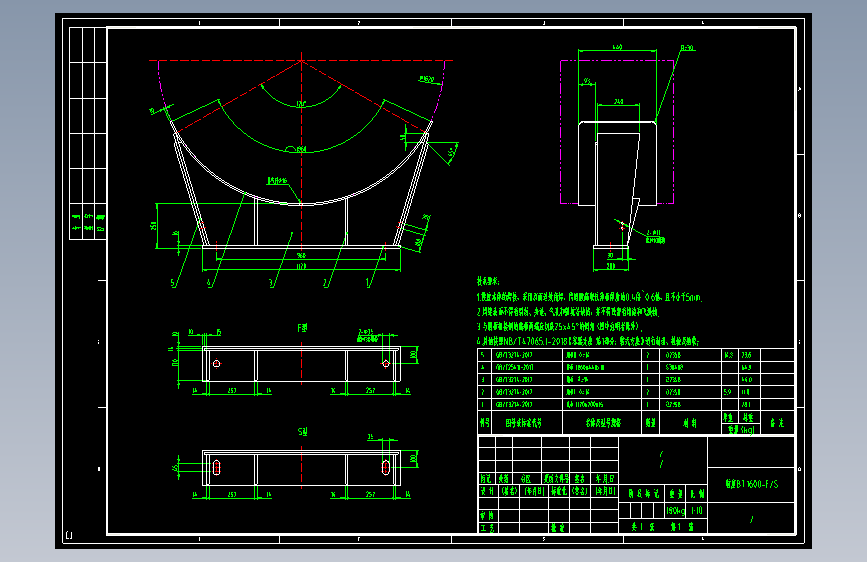The width and height of the screenshot is (867, 562).
Task: Click part balloon number 2 in main view
Action: pyautogui.click(x=326, y=283)
